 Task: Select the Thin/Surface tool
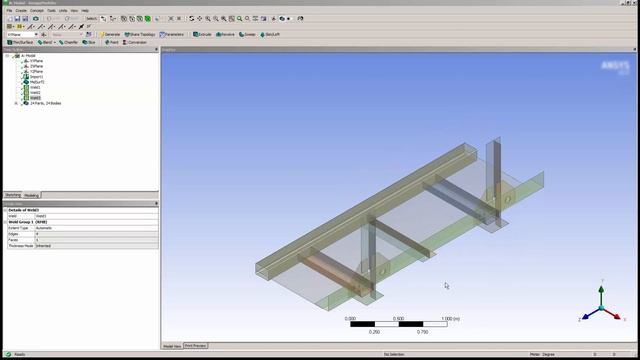20,42
